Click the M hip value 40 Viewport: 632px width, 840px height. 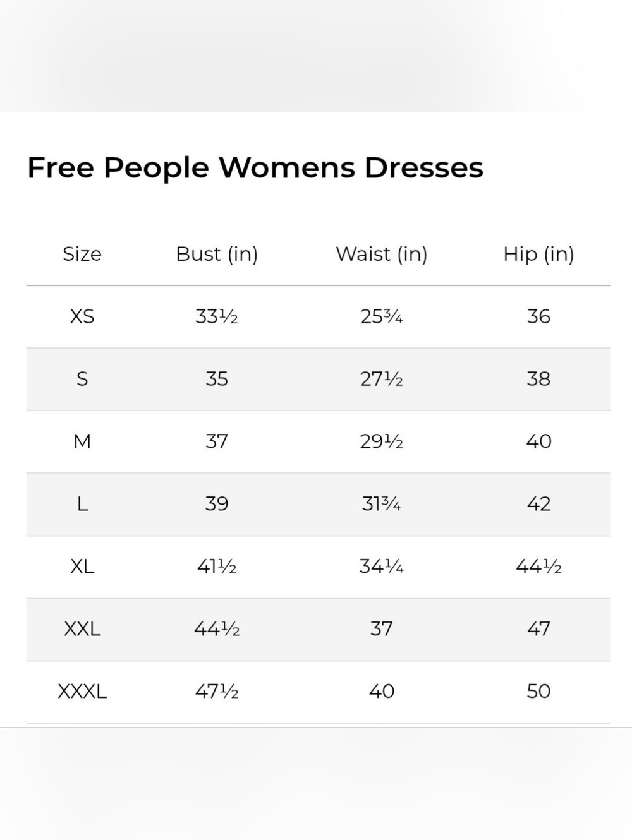point(538,441)
